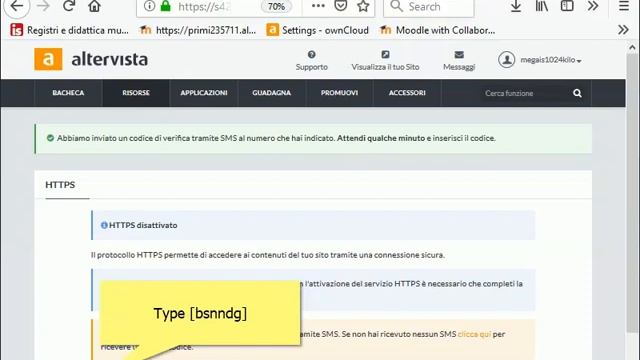Open the primi235711 bookmark
This screenshot has width=640, height=360.
coord(198,30)
